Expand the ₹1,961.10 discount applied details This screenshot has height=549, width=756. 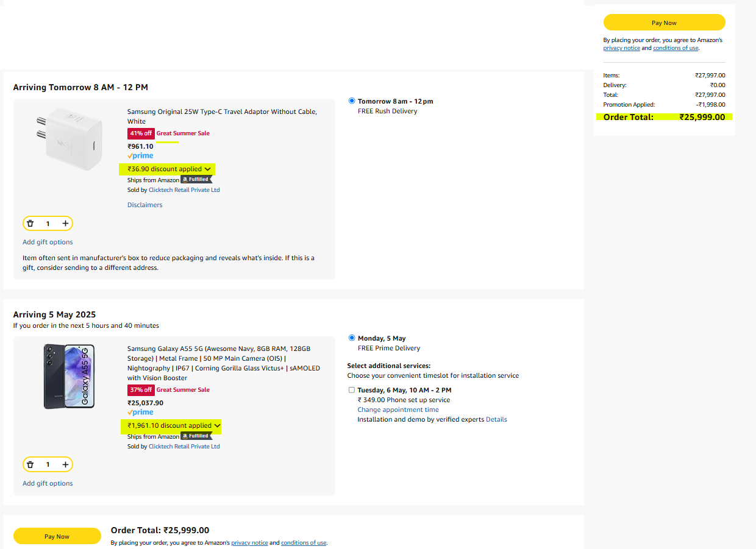click(174, 425)
